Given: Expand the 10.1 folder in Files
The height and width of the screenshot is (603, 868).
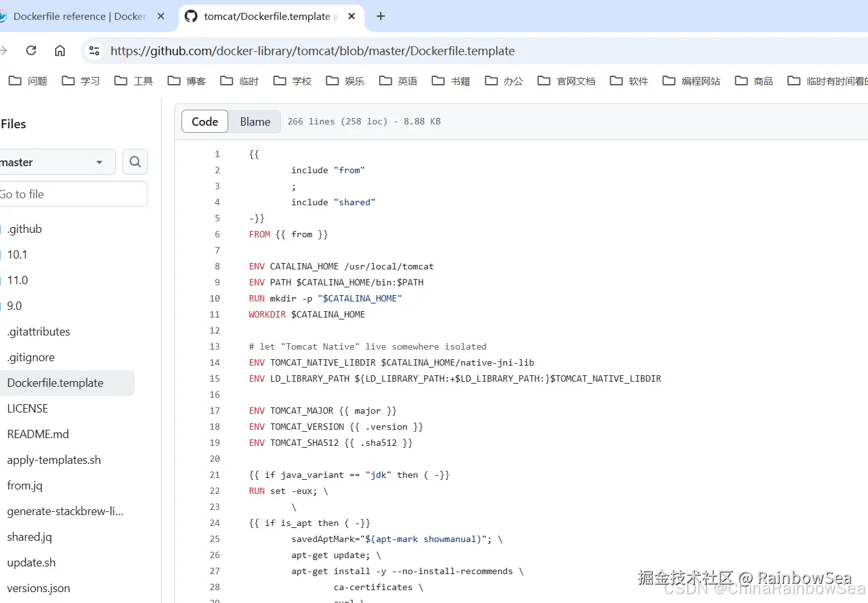Looking at the screenshot, I should point(17,255).
